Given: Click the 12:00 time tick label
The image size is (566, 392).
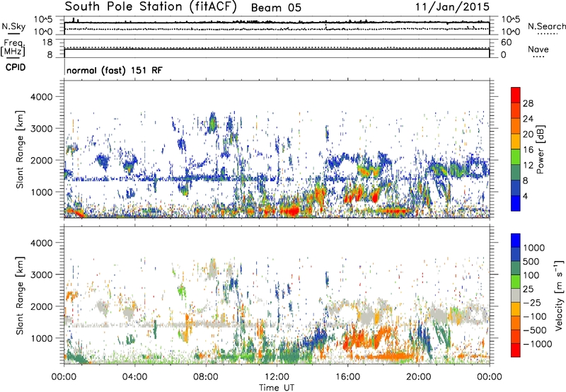Looking at the screenshot, I should click(277, 377).
